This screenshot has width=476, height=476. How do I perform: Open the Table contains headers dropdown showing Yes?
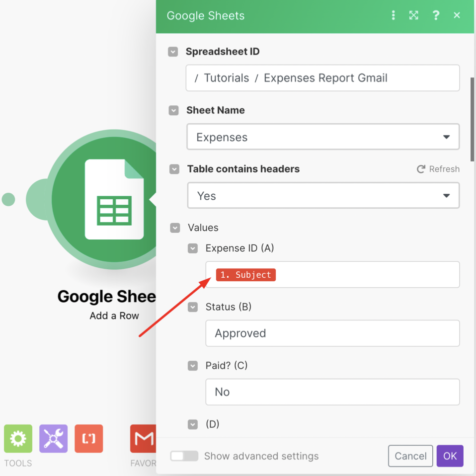[323, 195]
